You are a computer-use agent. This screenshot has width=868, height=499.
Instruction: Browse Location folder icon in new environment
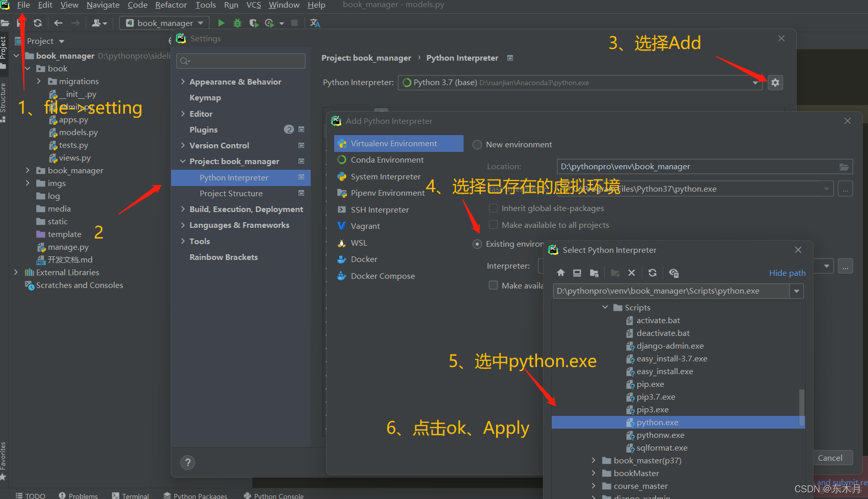point(844,167)
